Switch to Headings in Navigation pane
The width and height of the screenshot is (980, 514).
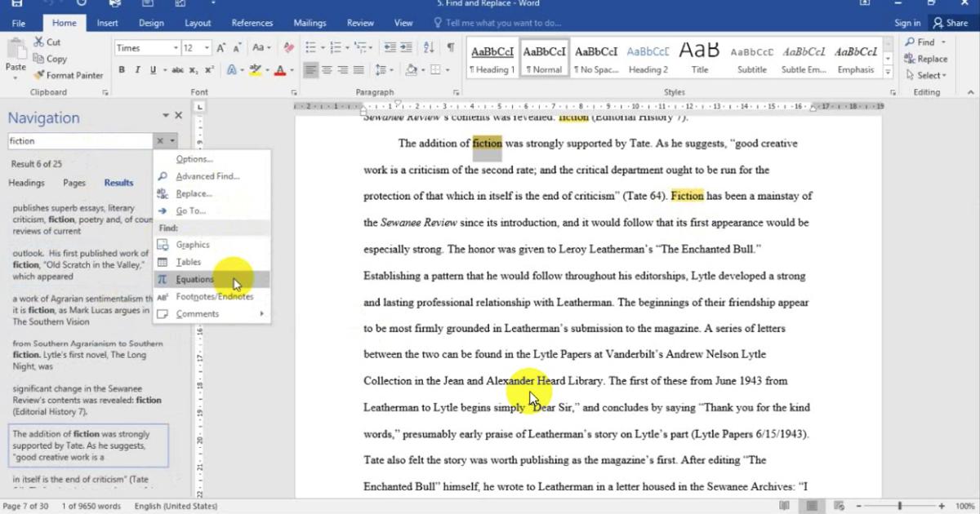point(27,183)
